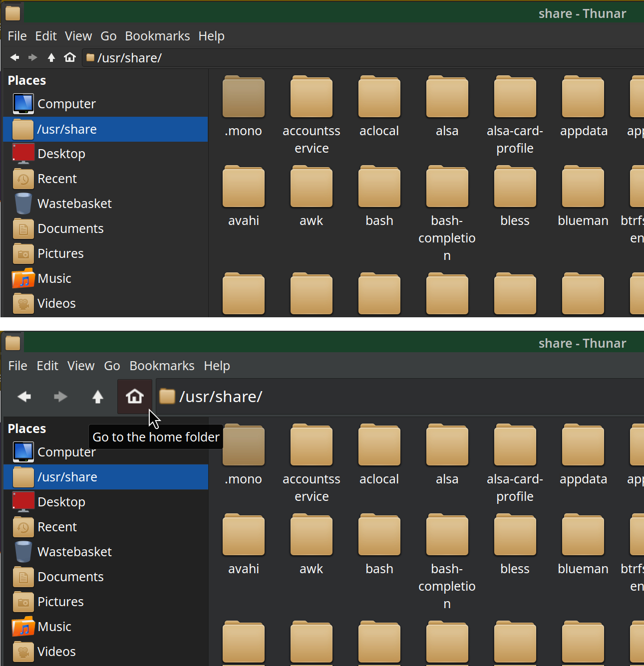
Task: Open the Help menu in the lower window
Action: pyautogui.click(x=217, y=366)
